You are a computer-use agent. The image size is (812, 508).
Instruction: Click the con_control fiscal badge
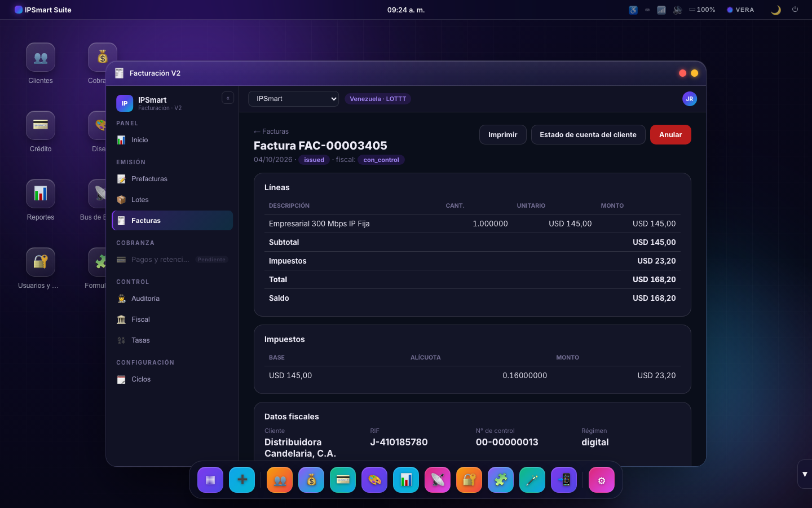(x=381, y=160)
